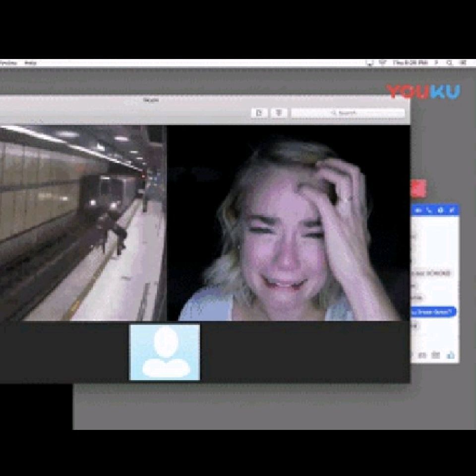The width and height of the screenshot is (476, 476).
Task: Start a voice call from chat header
Action: 429,210
